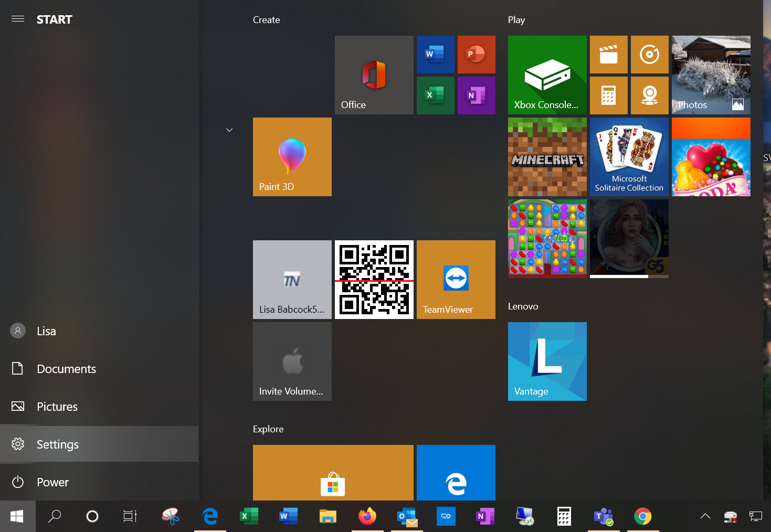Screen dimensions: 771x532
Task: Open the Invite Volume apple tile
Action: tap(292, 361)
